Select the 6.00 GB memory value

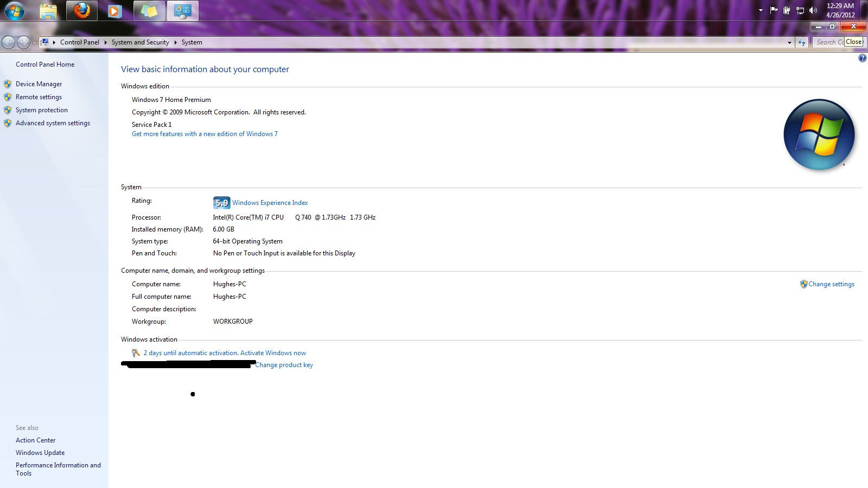point(224,229)
